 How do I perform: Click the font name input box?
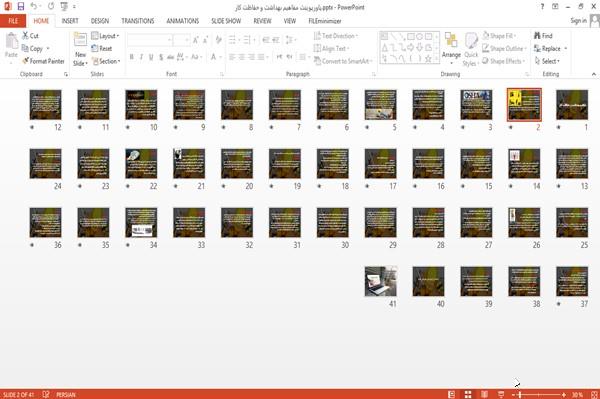[149, 40]
